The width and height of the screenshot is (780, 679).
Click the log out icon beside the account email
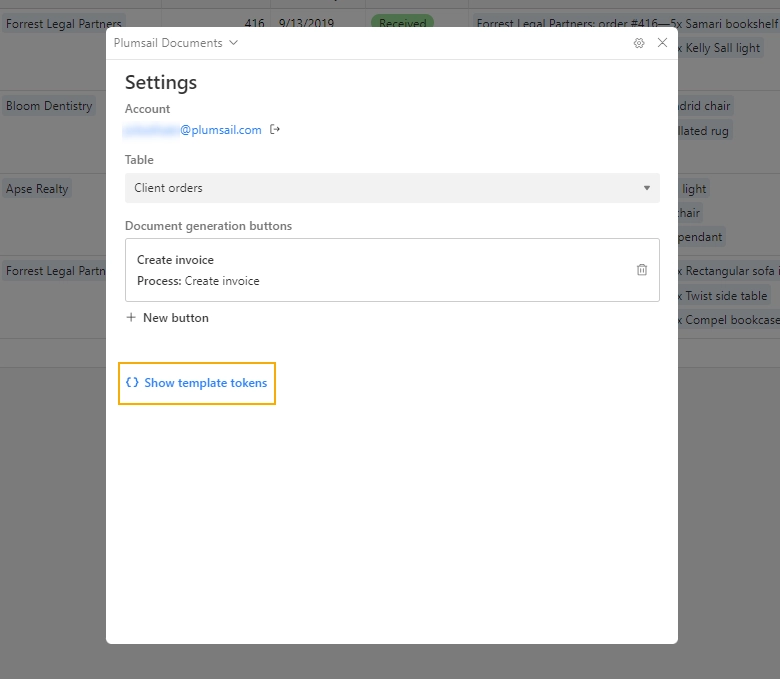tap(275, 129)
